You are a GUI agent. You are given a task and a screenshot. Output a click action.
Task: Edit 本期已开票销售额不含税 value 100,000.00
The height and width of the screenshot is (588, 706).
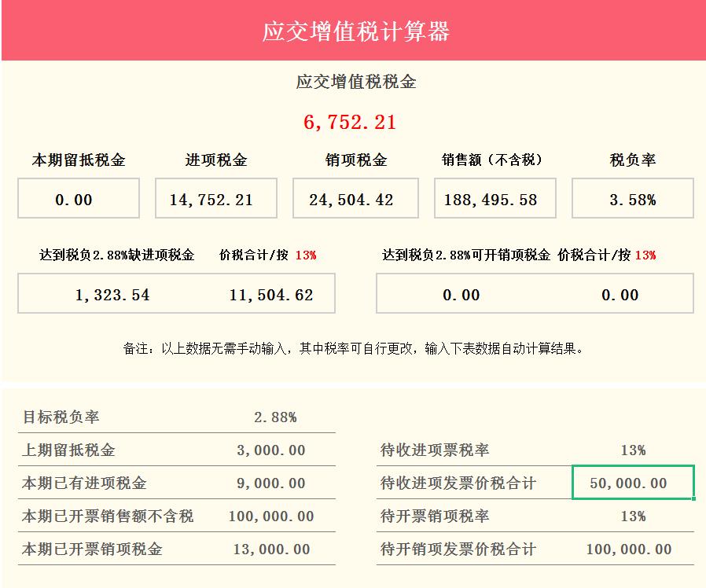pyautogui.click(x=271, y=516)
